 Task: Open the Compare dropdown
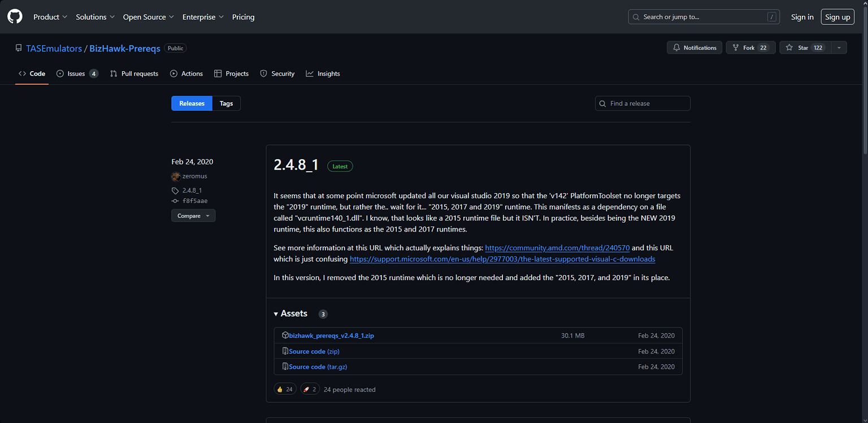[x=193, y=216]
